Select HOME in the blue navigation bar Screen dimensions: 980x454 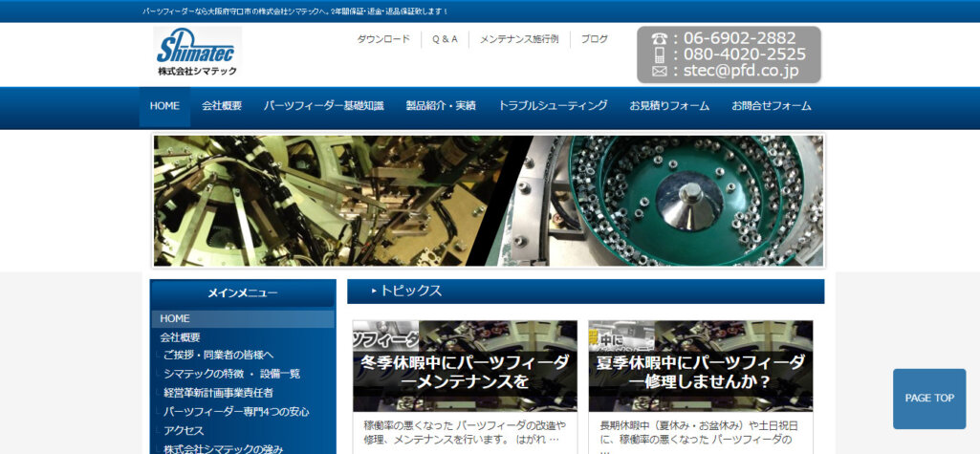pyautogui.click(x=164, y=106)
